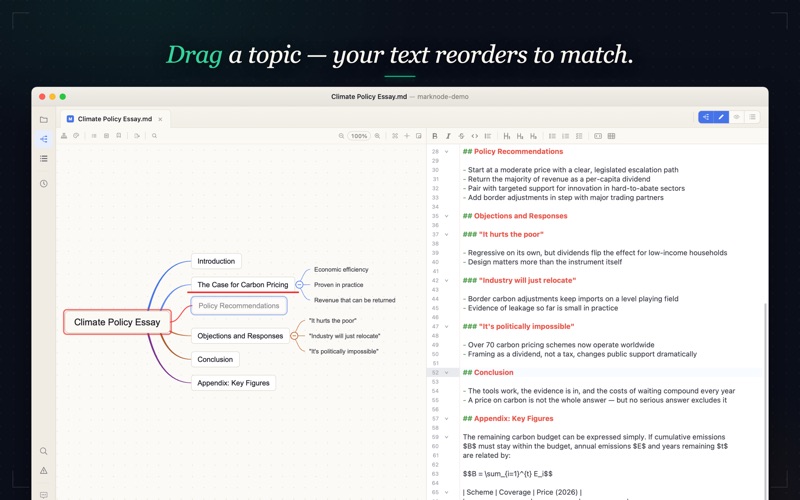Toggle the editor pencil view button
Image resolution: width=800 pixels, height=500 pixels.
(x=721, y=117)
